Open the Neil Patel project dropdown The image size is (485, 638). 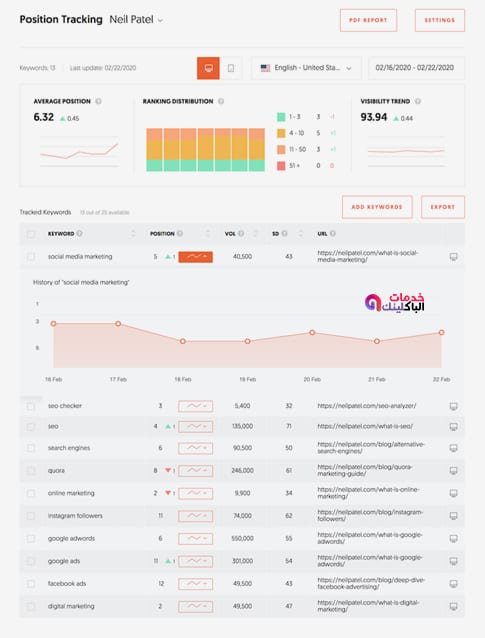tap(136, 20)
